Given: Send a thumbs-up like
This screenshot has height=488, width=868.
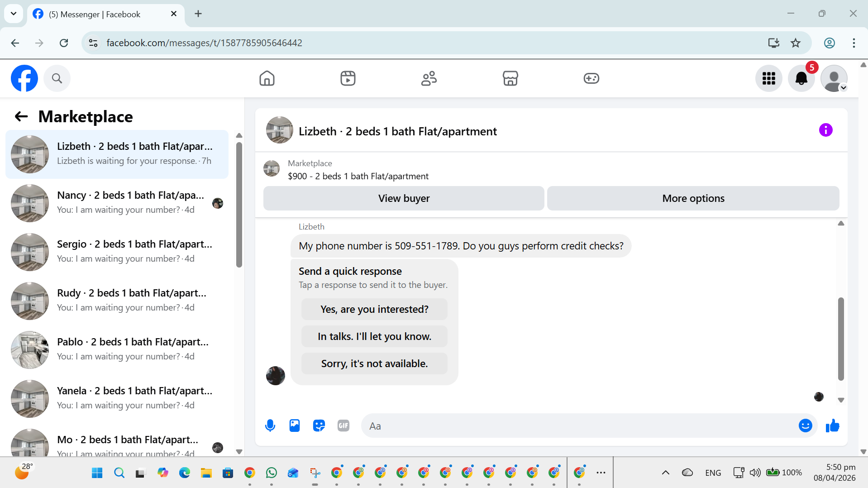Looking at the screenshot, I should (x=833, y=426).
